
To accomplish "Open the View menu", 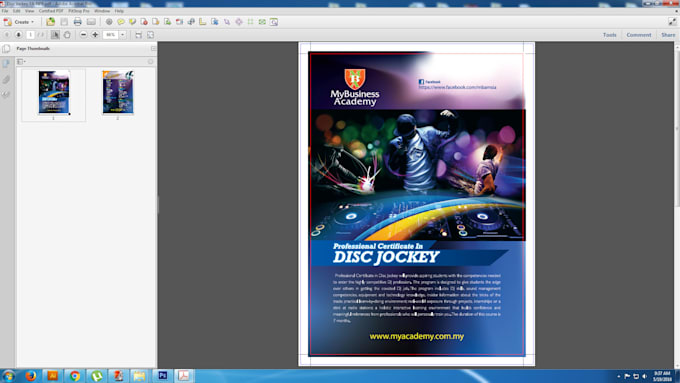I will pos(29,11).
